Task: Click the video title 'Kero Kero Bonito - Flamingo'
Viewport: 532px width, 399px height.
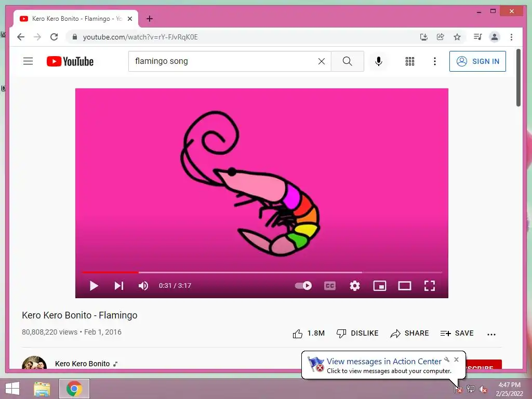Action: tap(79, 315)
